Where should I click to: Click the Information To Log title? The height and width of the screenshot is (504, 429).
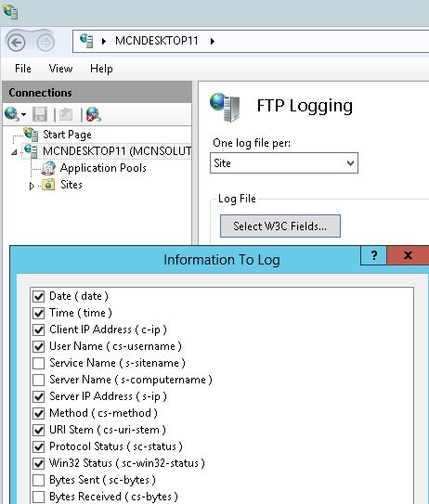pos(222,260)
